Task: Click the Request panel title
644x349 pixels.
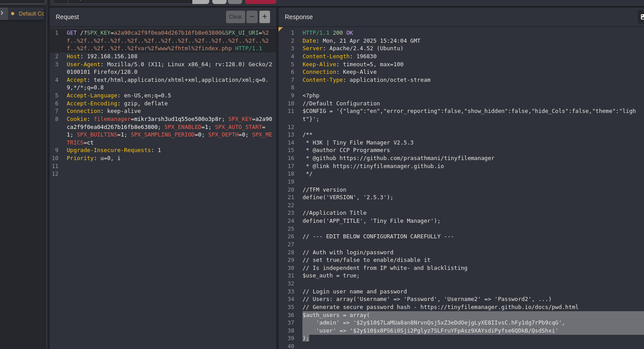Action: point(67,17)
